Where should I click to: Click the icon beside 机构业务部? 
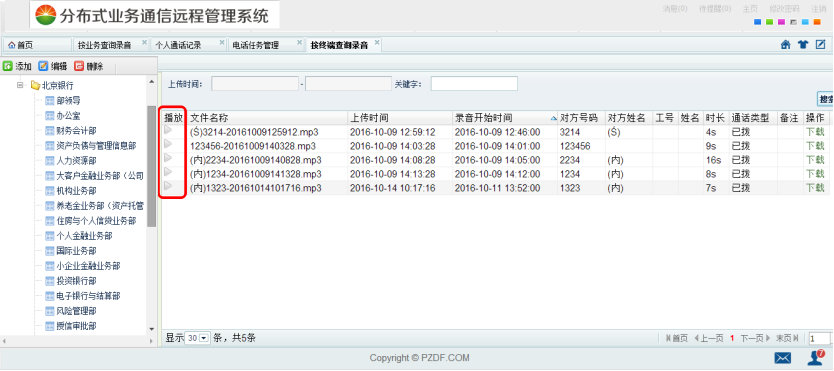pos(50,190)
